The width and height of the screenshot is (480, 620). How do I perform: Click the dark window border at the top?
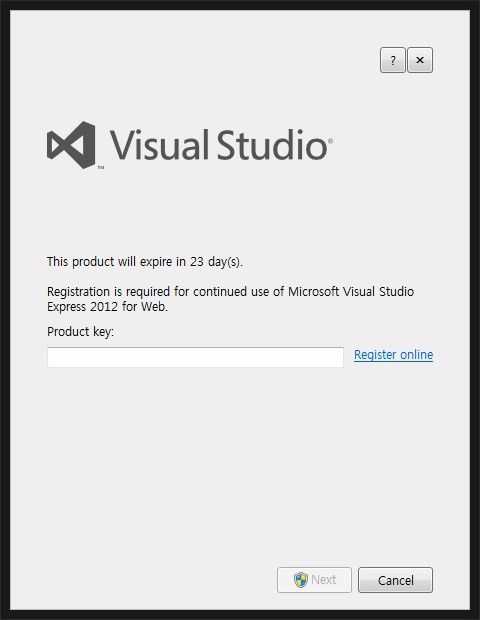[x=240, y=5]
